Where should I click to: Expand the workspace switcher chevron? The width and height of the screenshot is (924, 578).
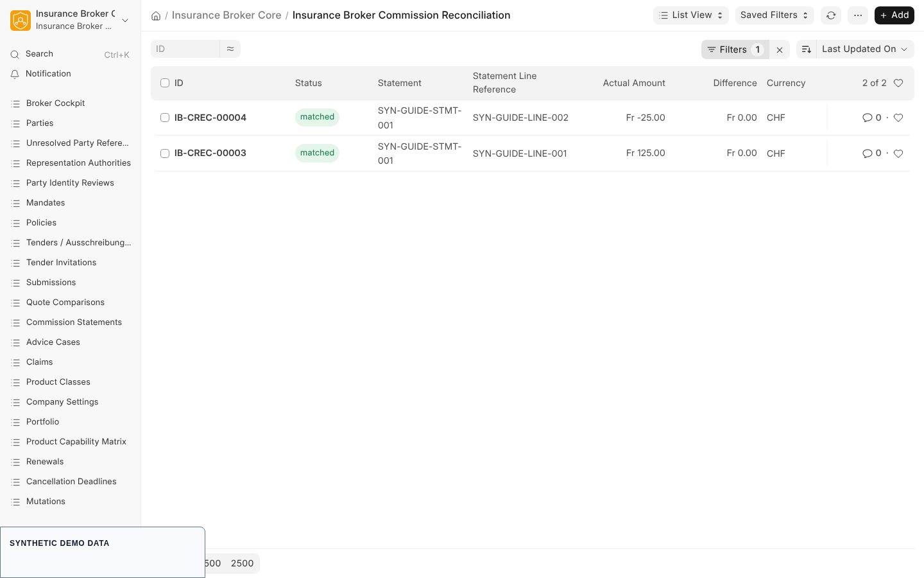point(125,21)
